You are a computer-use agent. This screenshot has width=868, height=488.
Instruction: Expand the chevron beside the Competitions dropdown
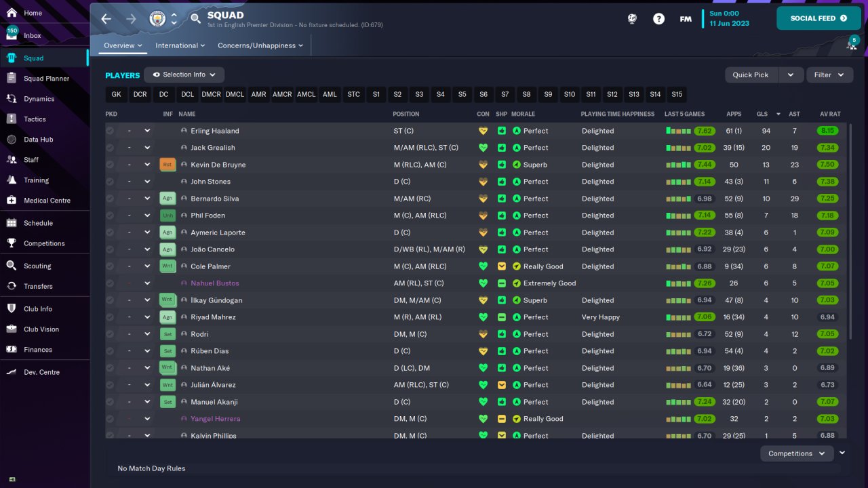coord(842,453)
